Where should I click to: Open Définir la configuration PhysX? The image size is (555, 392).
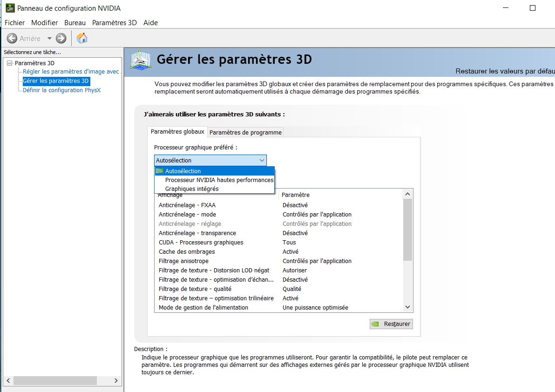pyautogui.click(x=61, y=90)
